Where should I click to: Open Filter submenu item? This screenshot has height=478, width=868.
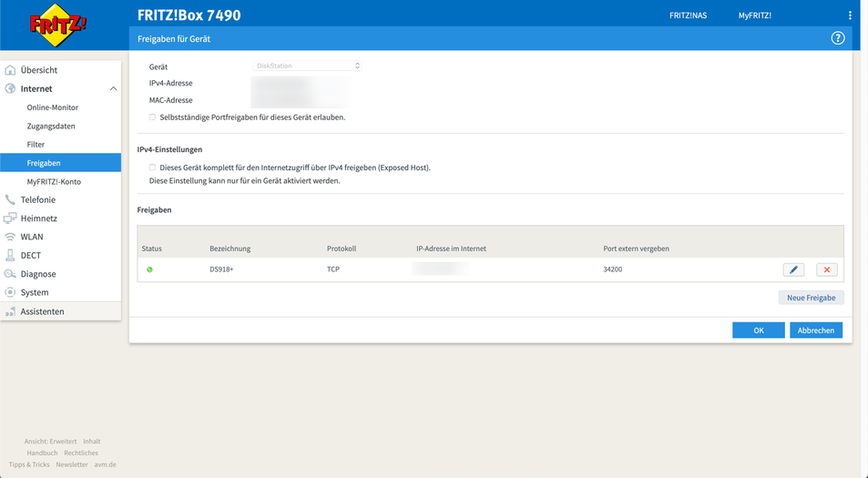pyautogui.click(x=36, y=145)
